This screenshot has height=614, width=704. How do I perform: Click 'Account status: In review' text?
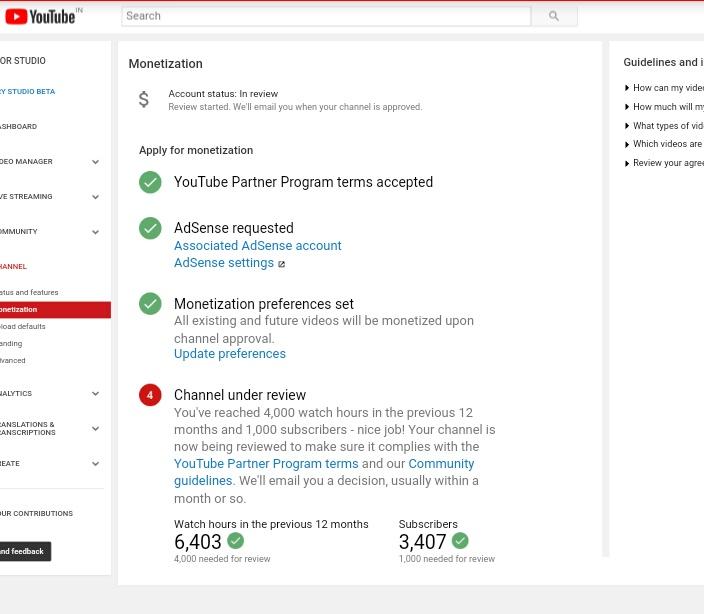click(x=223, y=94)
